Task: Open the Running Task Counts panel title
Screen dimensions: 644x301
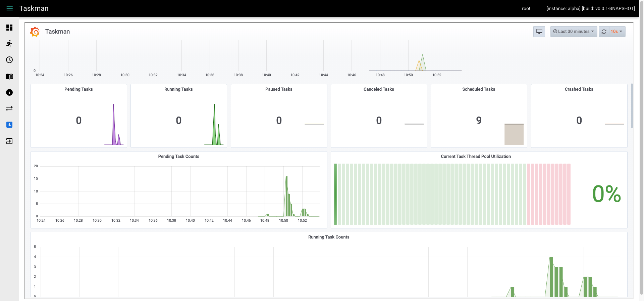Action: coord(329,237)
